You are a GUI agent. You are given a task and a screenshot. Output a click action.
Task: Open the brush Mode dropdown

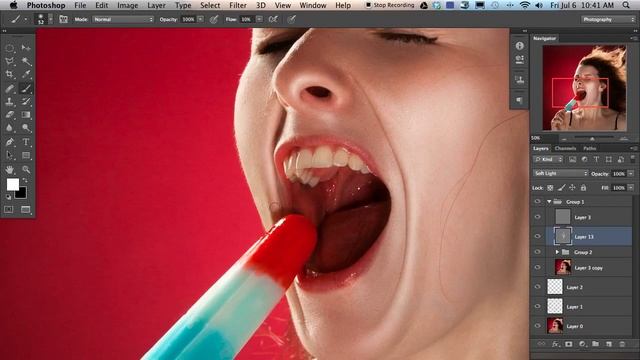(x=123, y=19)
